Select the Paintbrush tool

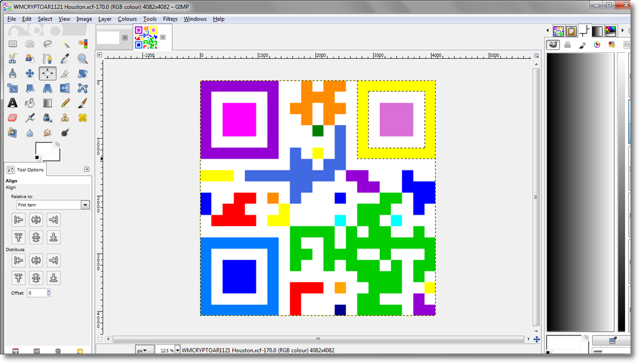(x=82, y=103)
